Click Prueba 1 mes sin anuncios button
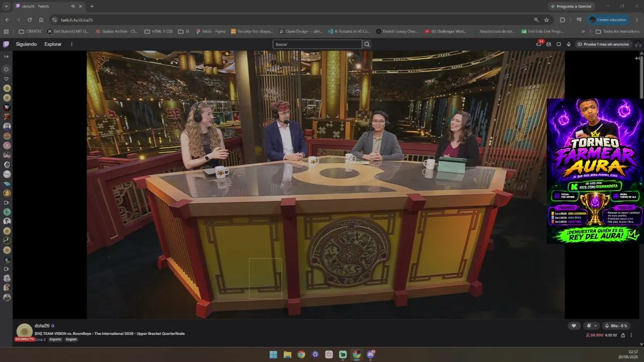This screenshot has width=644, height=362. click(x=603, y=44)
